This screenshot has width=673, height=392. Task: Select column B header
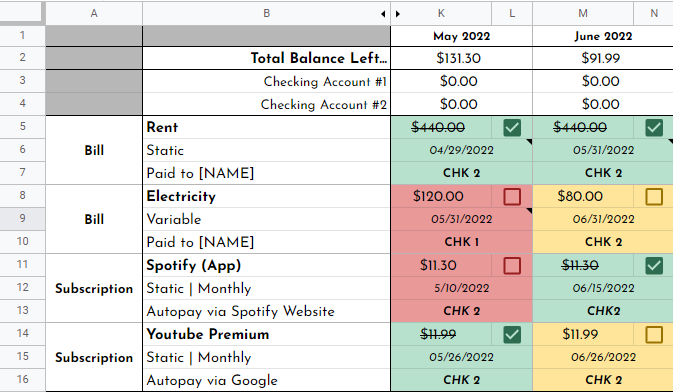[267, 13]
